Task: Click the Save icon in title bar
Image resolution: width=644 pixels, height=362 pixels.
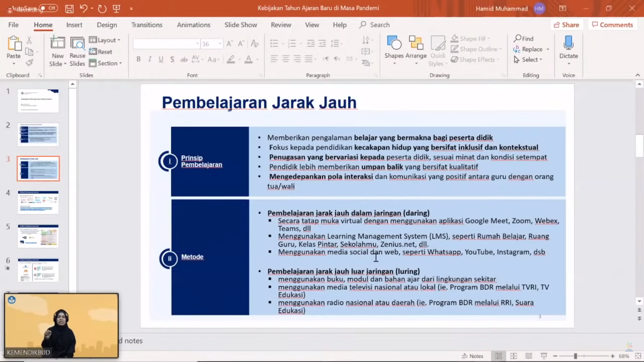Action: point(69,9)
